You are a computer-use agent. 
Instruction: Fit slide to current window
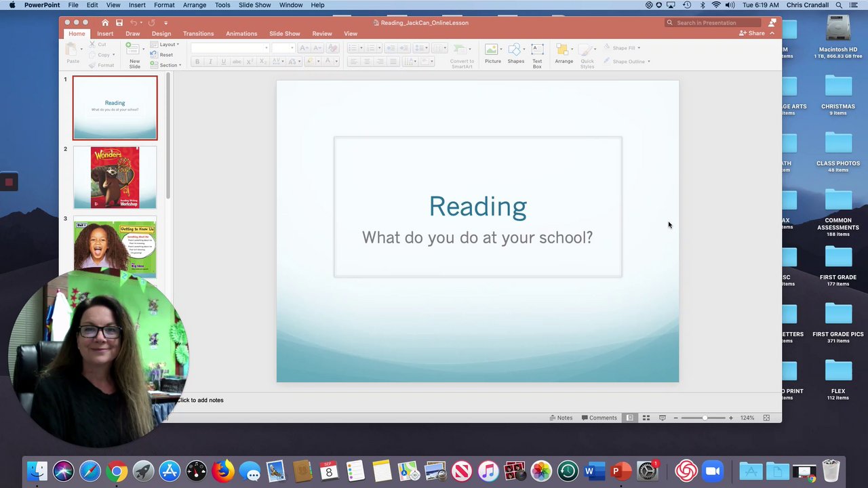(766, 418)
